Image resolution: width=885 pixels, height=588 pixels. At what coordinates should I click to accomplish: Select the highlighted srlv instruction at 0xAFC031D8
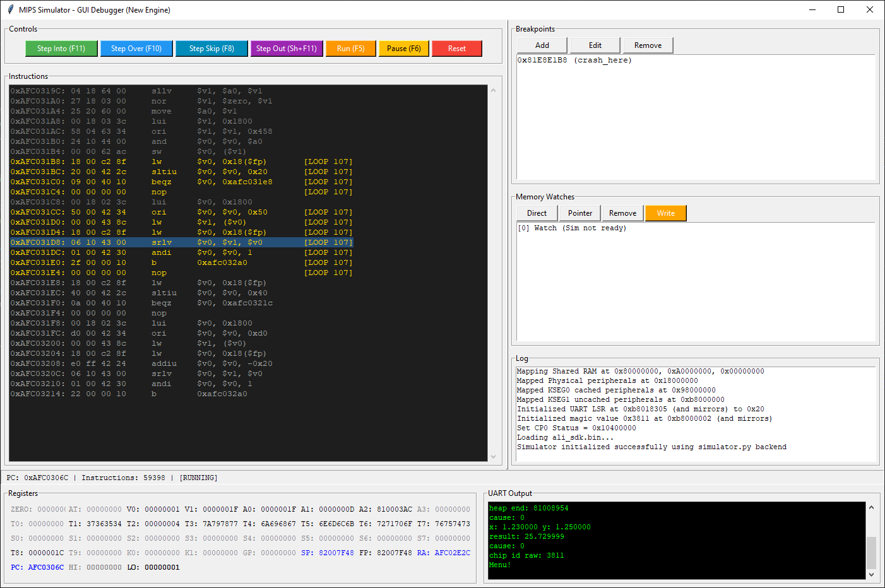pos(181,242)
